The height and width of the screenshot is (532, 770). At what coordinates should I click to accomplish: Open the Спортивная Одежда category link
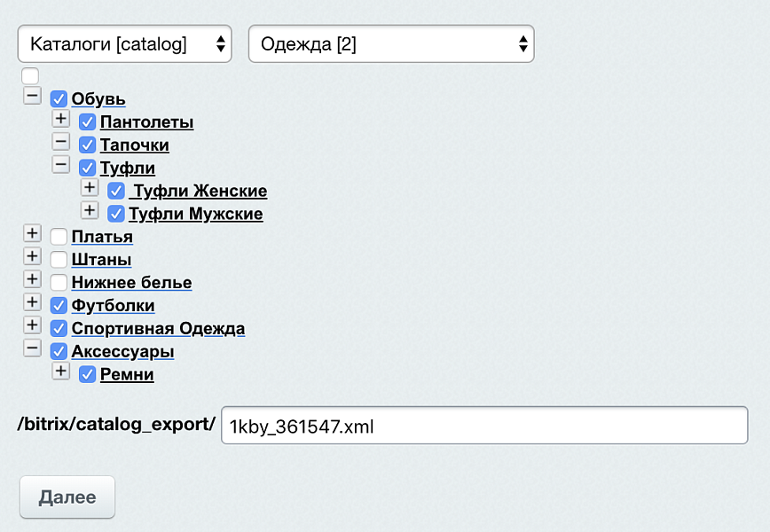tap(157, 328)
